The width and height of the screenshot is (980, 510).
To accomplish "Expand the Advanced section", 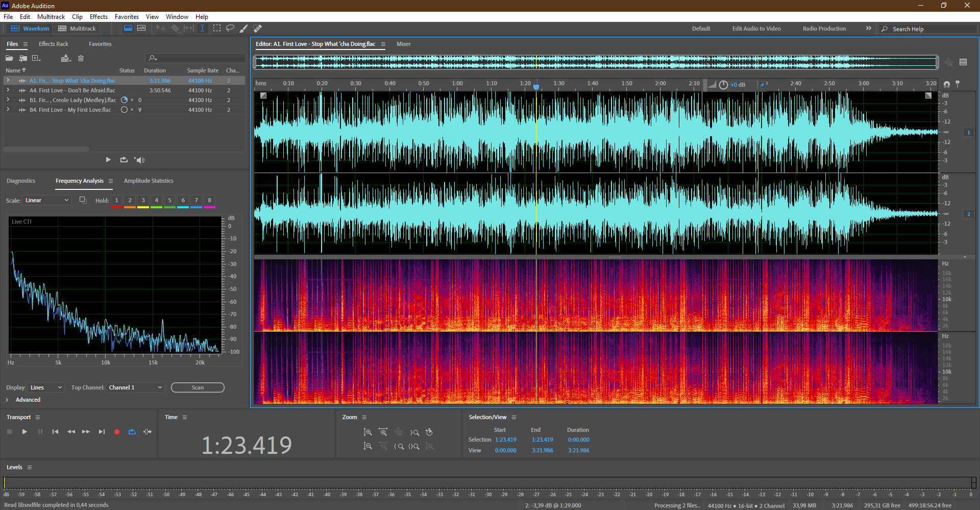I will click(x=7, y=400).
